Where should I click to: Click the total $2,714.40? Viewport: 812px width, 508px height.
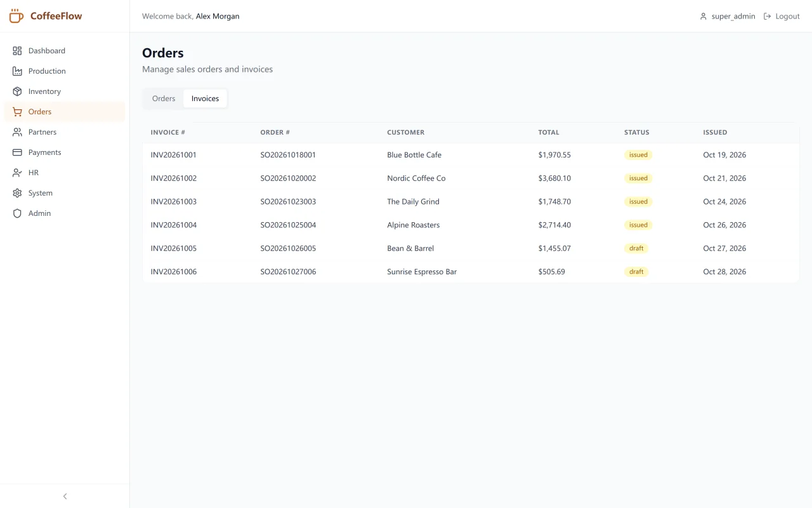554,225
